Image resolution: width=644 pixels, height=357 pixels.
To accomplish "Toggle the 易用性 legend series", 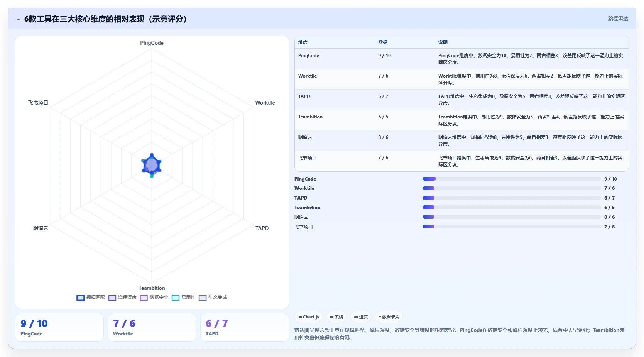I will [183, 298].
